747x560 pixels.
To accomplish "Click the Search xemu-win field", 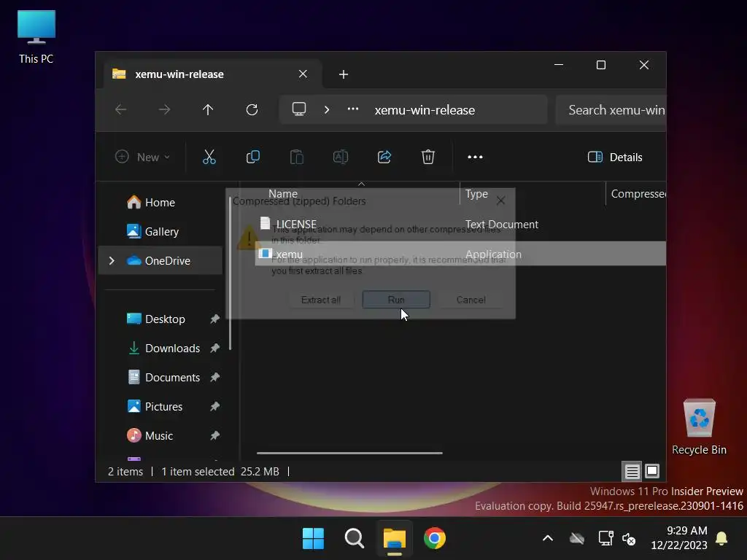I will pyautogui.click(x=611, y=110).
